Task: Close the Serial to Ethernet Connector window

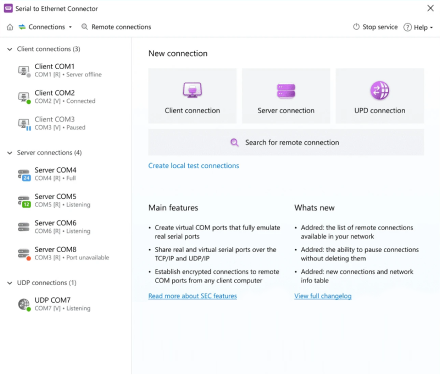Action: 430,8
